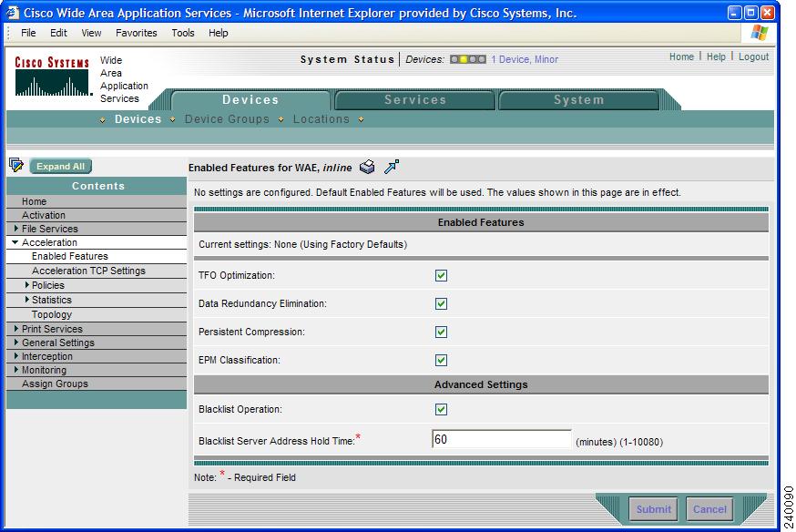This screenshot has width=796, height=532.
Task: Click the device status indicator lights
Action: [468, 59]
